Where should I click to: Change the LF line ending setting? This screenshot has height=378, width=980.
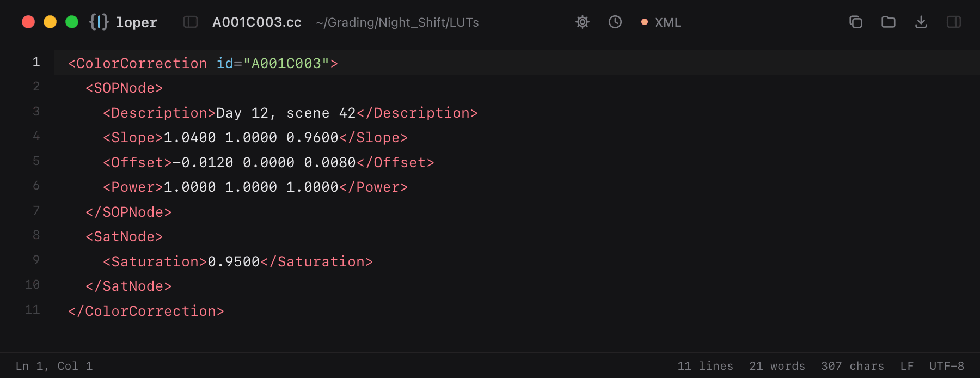[906, 366]
